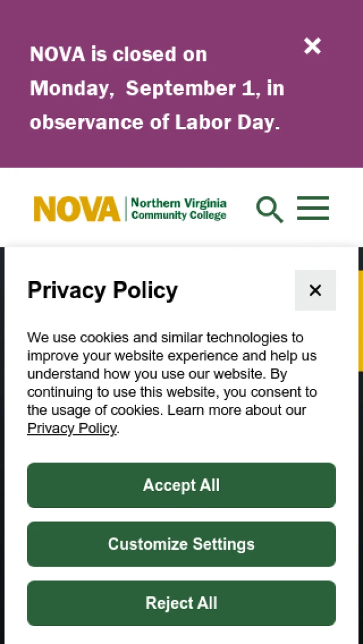The height and width of the screenshot is (644, 363).
Task: Open Customize Settings for cookies
Action: pos(181,544)
